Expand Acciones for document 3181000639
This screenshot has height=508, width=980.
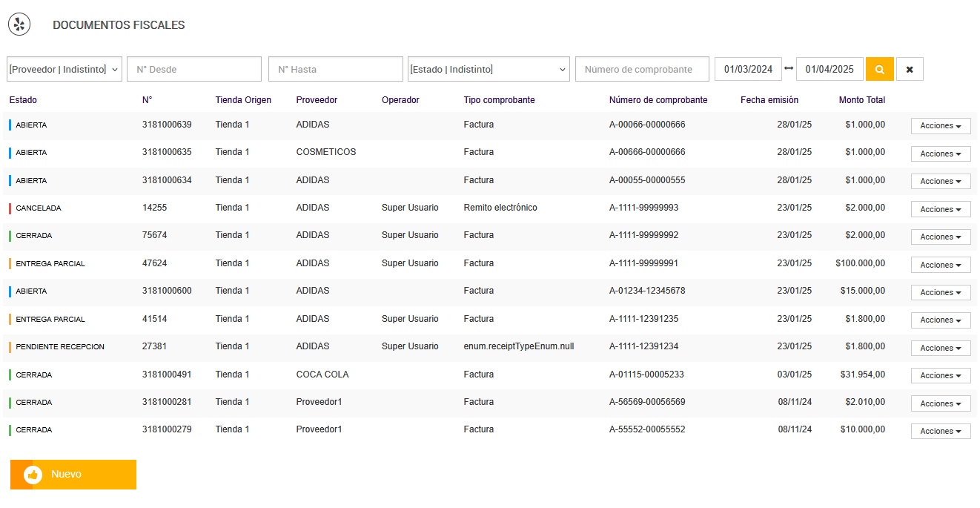pyautogui.click(x=941, y=126)
